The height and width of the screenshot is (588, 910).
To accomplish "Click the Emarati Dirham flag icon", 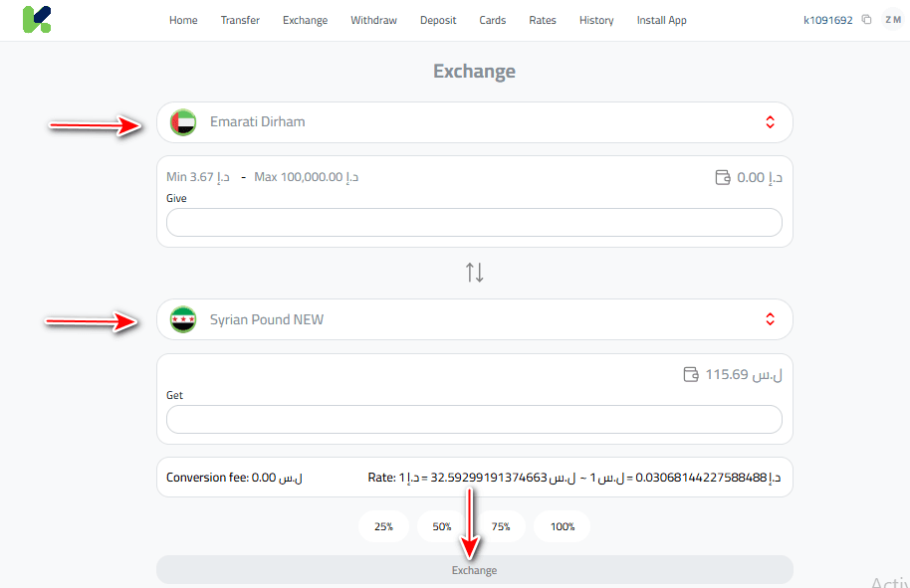I will point(183,122).
